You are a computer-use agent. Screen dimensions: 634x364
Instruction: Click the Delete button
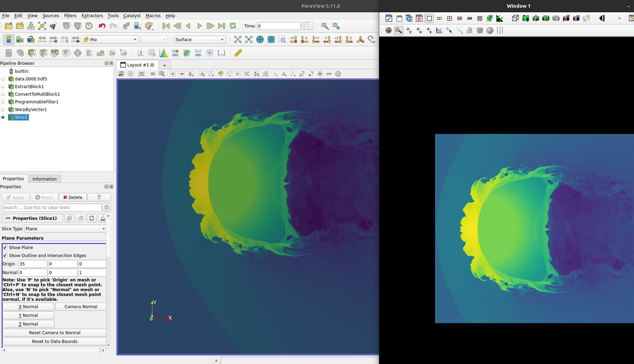click(x=73, y=197)
